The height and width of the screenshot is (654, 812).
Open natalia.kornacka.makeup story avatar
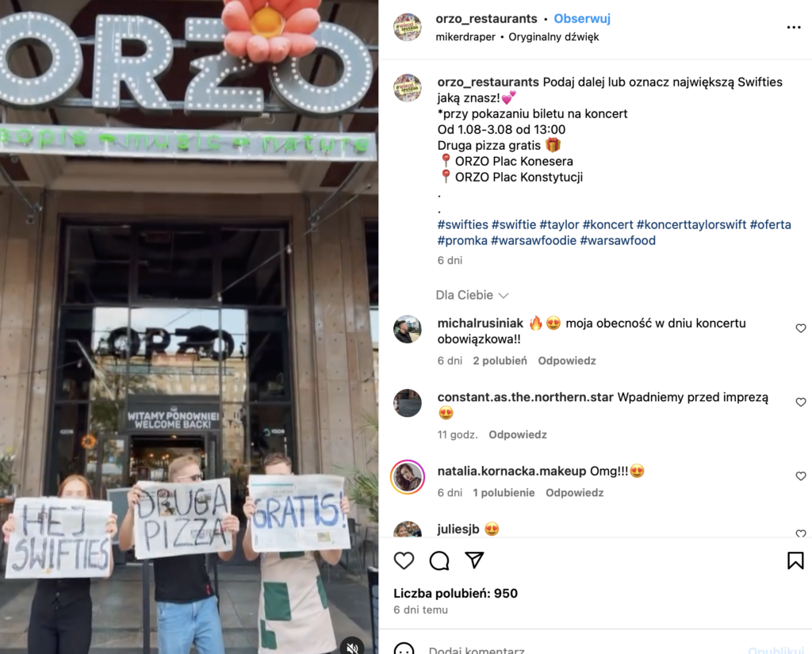[x=408, y=477]
